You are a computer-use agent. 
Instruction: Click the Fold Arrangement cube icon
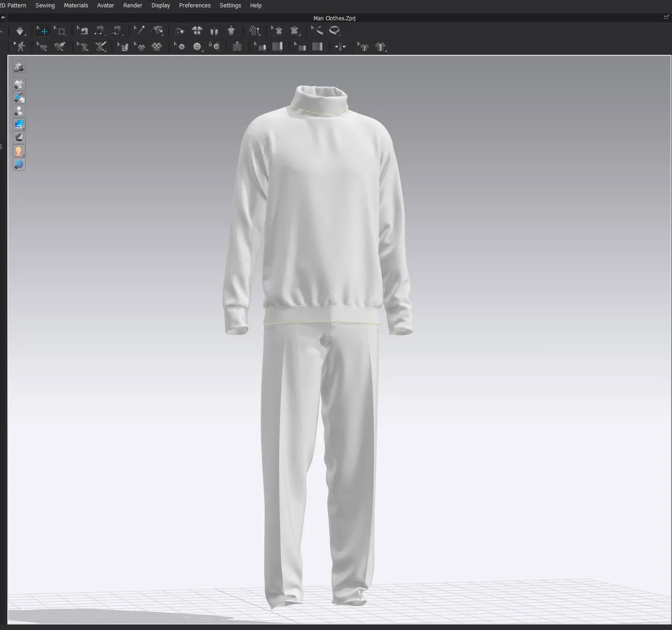pos(180,31)
